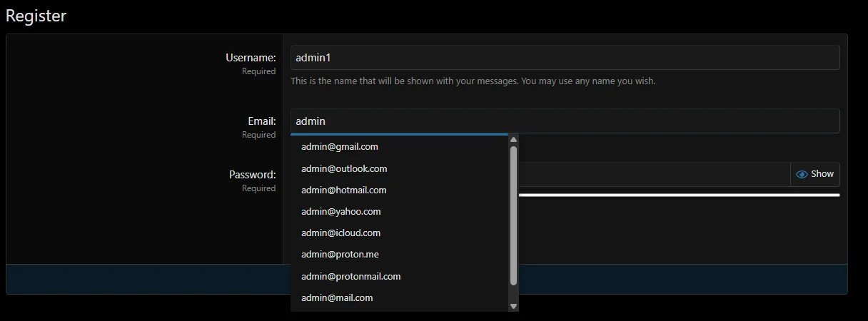Select admin@yahoo.com suggestion
Screen dimensions: 868x321
[399, 212]
